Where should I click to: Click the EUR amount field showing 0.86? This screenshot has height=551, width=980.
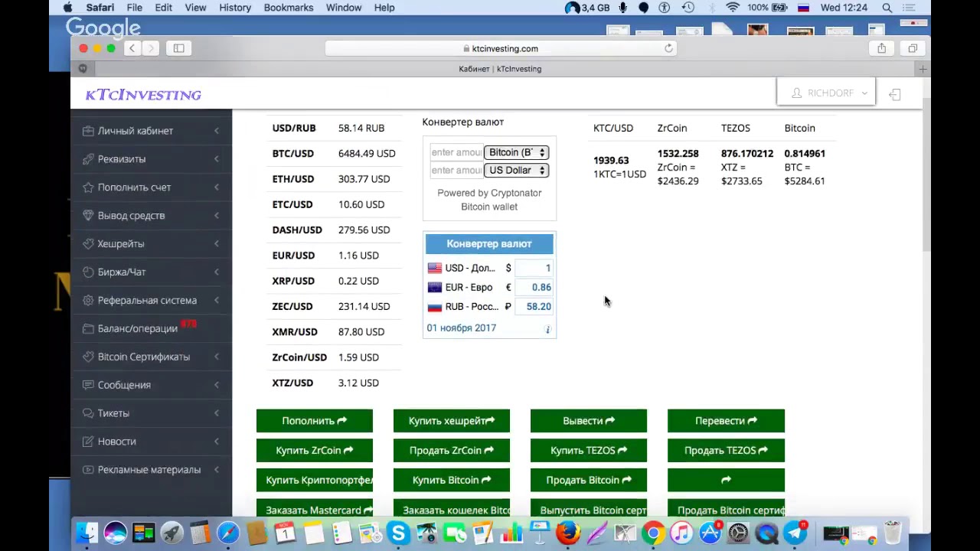tap(534, 287)
